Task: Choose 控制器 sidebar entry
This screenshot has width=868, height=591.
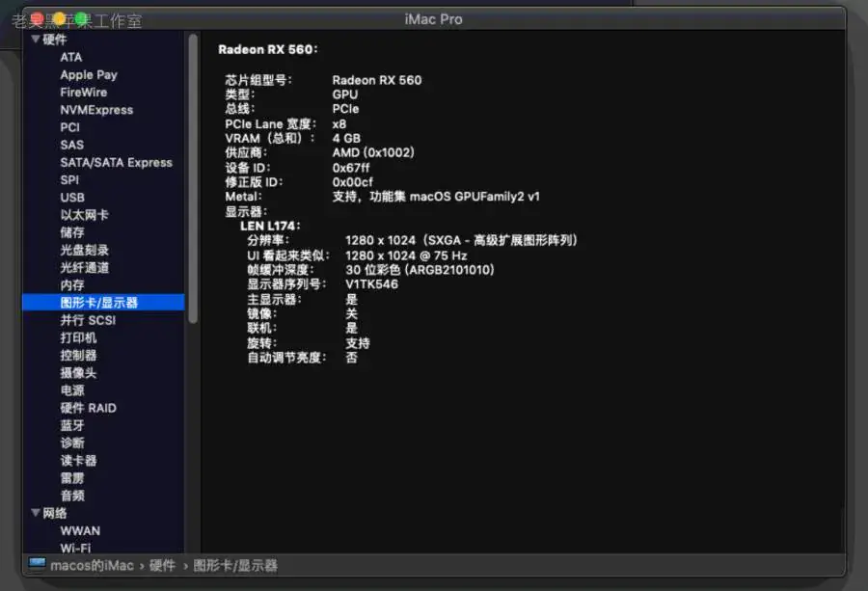Action: [x=78, y=355]
